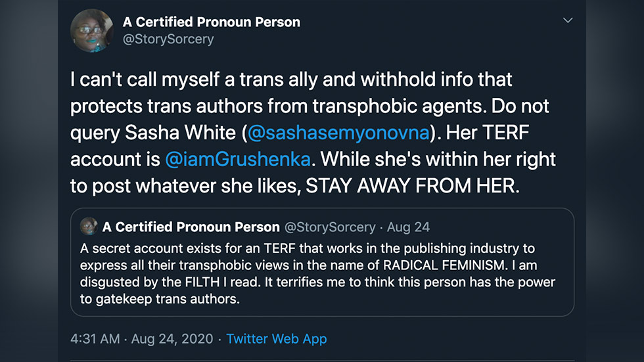The width and height of the screenshot is (644, 362).
Task: Open the Twitter Web App source link
Action: 277,338
